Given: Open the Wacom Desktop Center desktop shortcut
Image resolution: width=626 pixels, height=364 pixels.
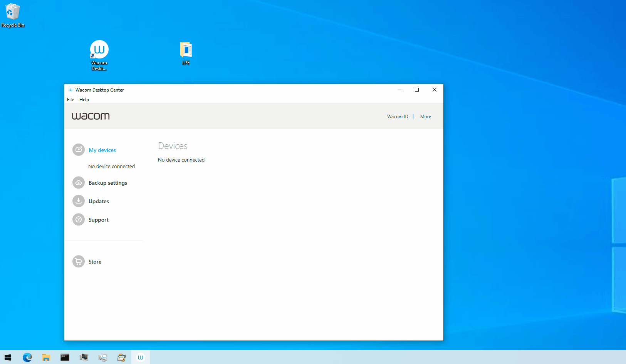Looking at the screenshot, I should [x=99, y=55].
